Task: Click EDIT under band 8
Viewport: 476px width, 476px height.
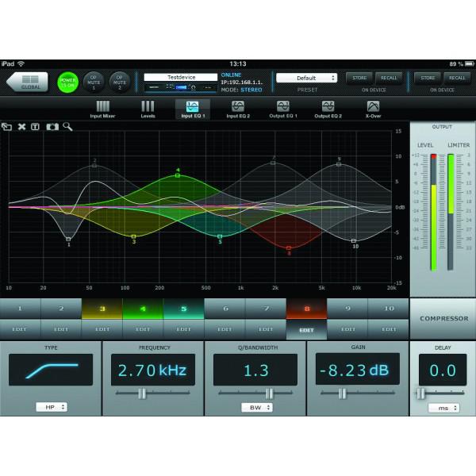Action: pyautogui.click(x=306, y=330)
